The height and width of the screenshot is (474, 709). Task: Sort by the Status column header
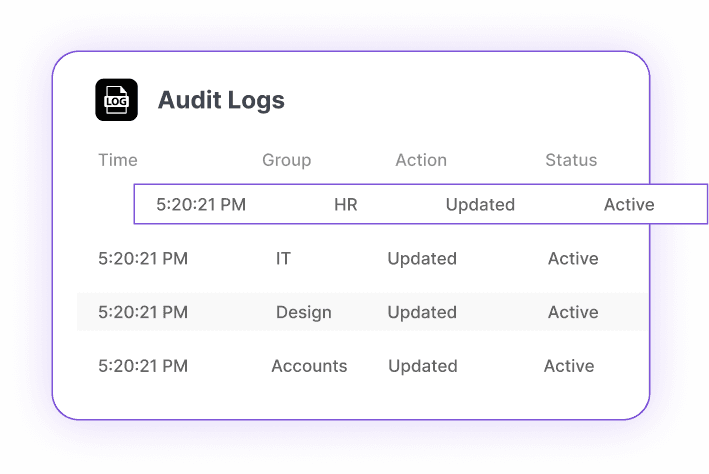tap(571, 160)
